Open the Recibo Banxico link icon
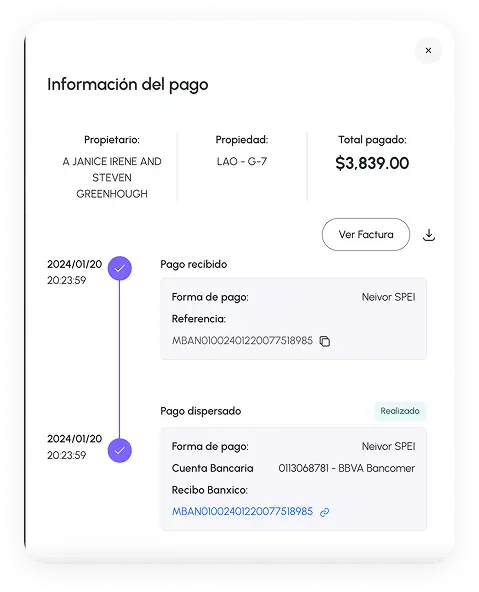 coord(325,512)
